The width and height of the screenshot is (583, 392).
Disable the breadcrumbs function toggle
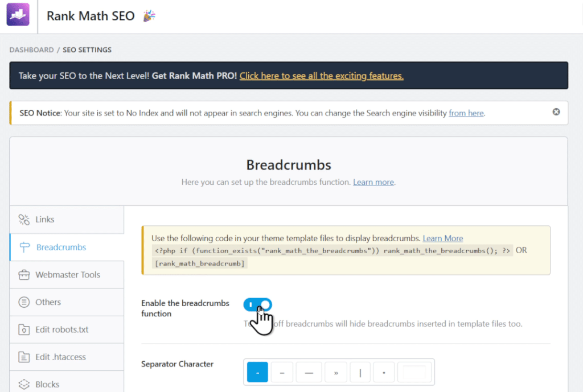257,304
